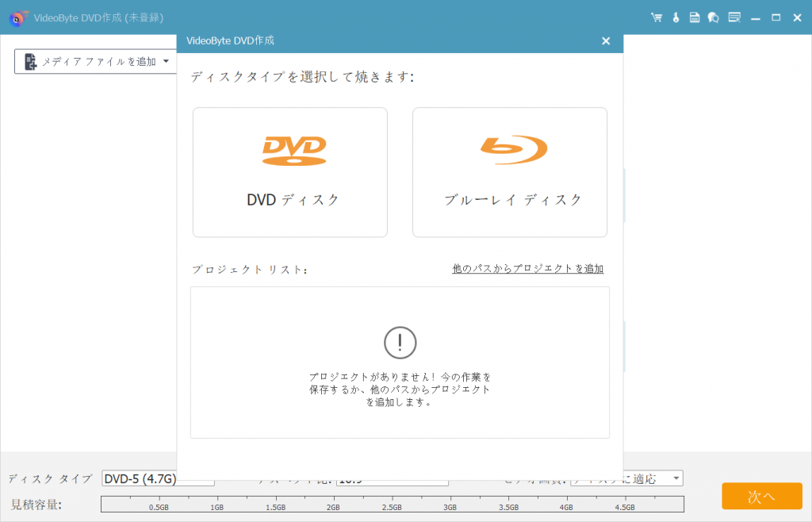Viewport: 812px width, 522px height.
Task: Click 他のパスからプロジェクトを追加 link
Action: pos(527,269)
